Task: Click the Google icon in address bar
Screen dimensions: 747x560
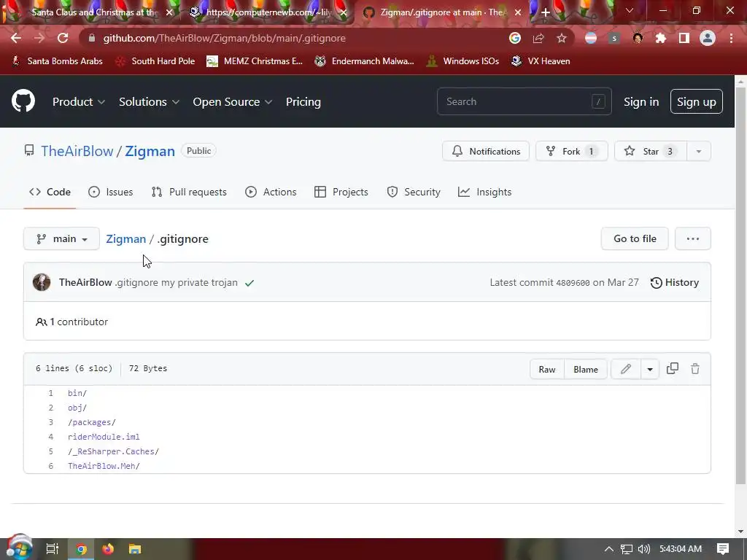Action: point(514,38)
